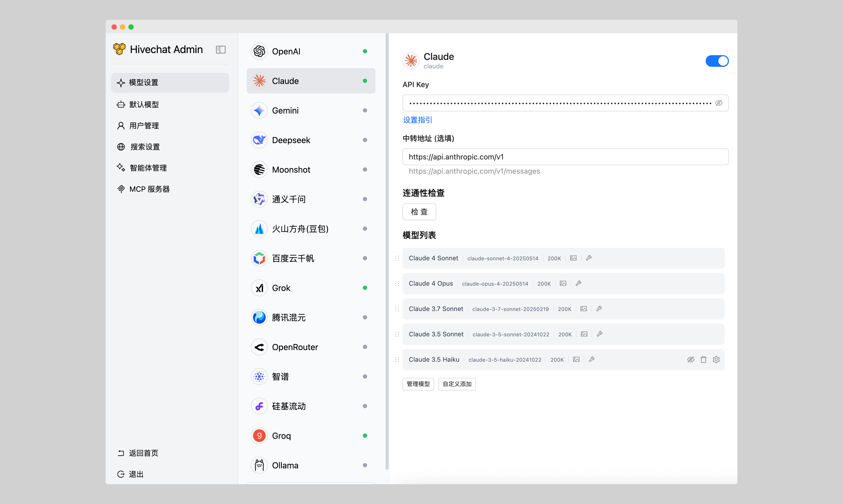Reveal the API Key with eye icon
Screen dimensions: 843x504
(x=719, y=103)
